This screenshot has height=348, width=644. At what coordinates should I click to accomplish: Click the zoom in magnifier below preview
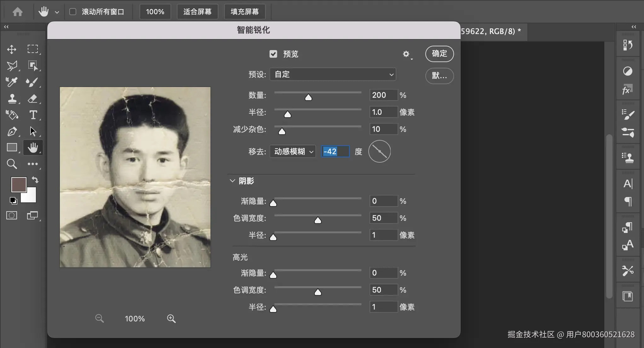pyautogui.click(x=171, y=318)
